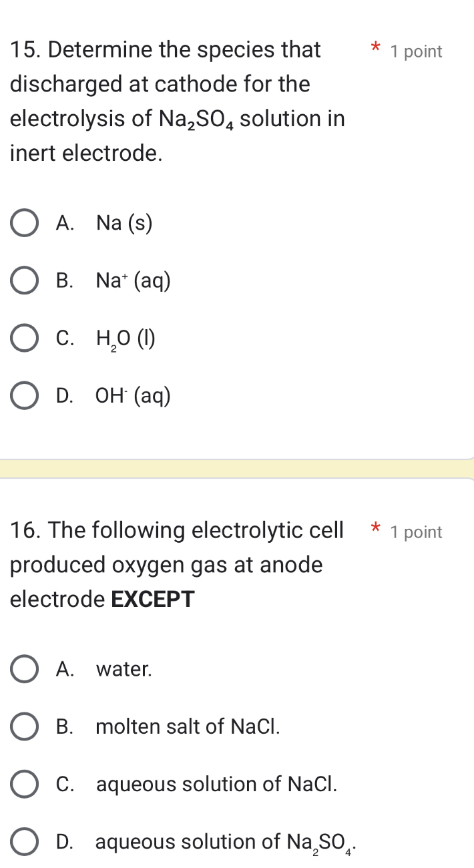Click the question 16 text about oxygen gas

(x=166, y=566)
